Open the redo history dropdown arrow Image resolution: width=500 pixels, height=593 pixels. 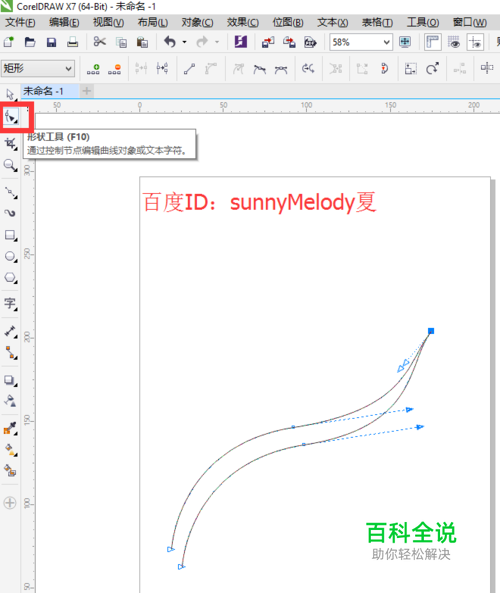click(217, 42)
